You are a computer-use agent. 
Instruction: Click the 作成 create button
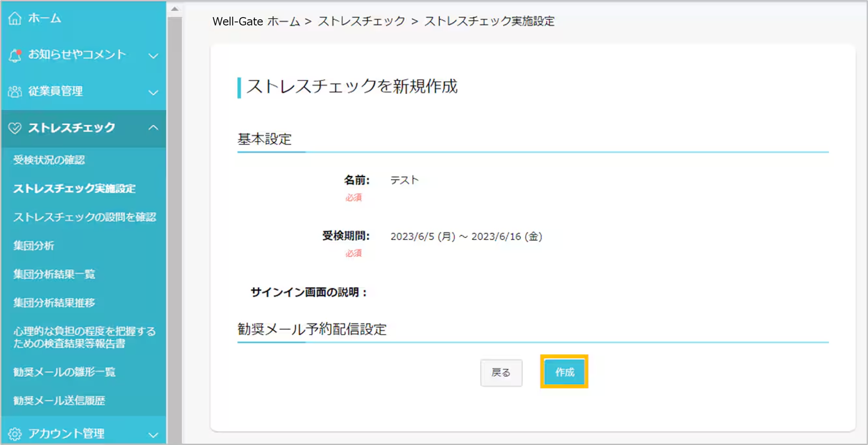[x=564, y=372]
